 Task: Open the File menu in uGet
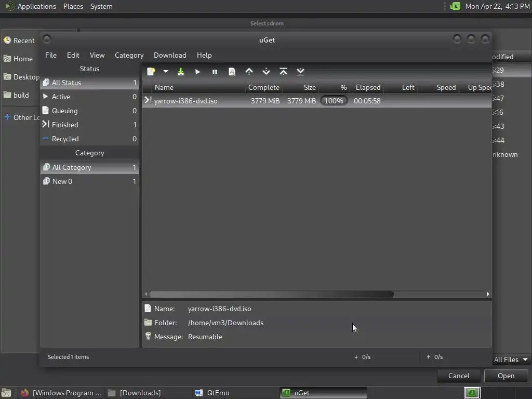[51, 55]
